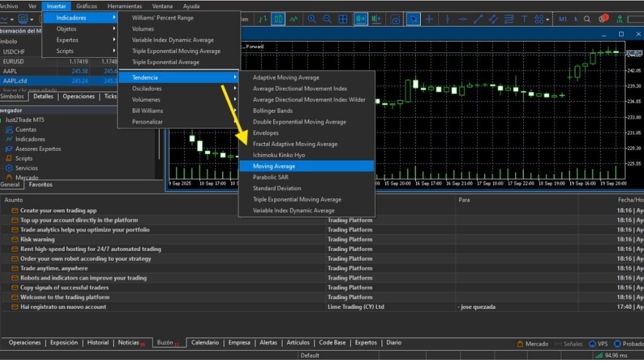
Task: Click the tile windows grid icon
Action: point(343,19)
